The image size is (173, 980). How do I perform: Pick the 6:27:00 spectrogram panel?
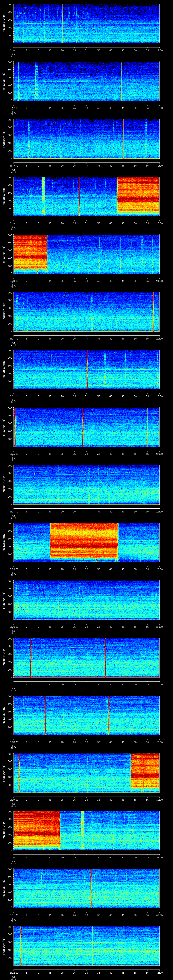pos(86,658)
